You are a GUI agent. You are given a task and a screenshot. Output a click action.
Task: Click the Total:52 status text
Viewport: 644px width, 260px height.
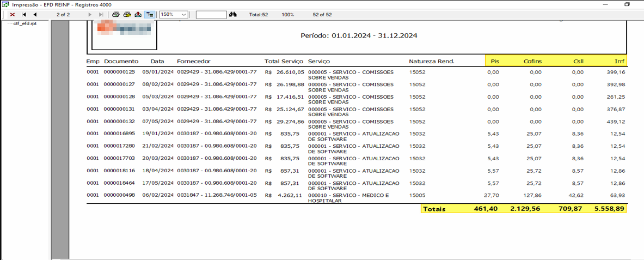(x=259, y=14)
